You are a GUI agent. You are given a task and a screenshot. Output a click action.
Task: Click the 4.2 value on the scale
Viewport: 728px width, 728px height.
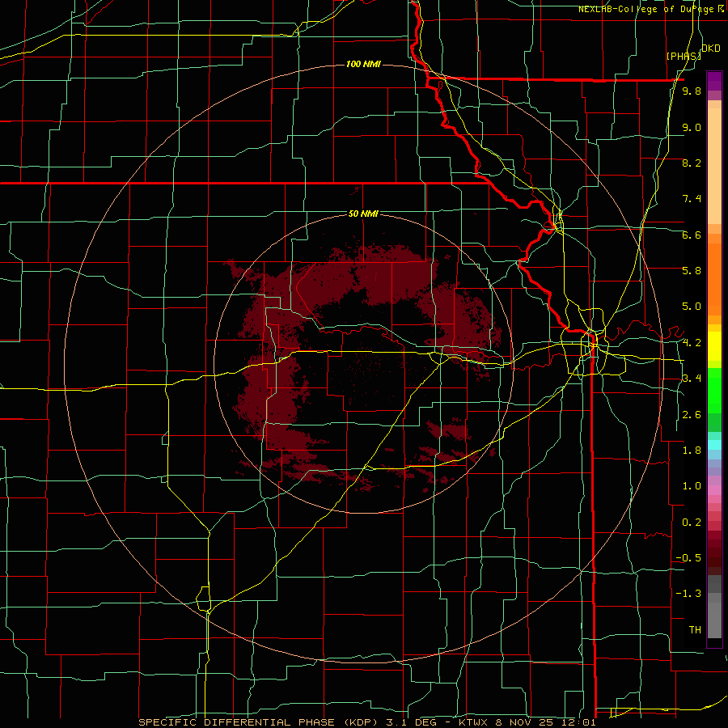(692, 343)
